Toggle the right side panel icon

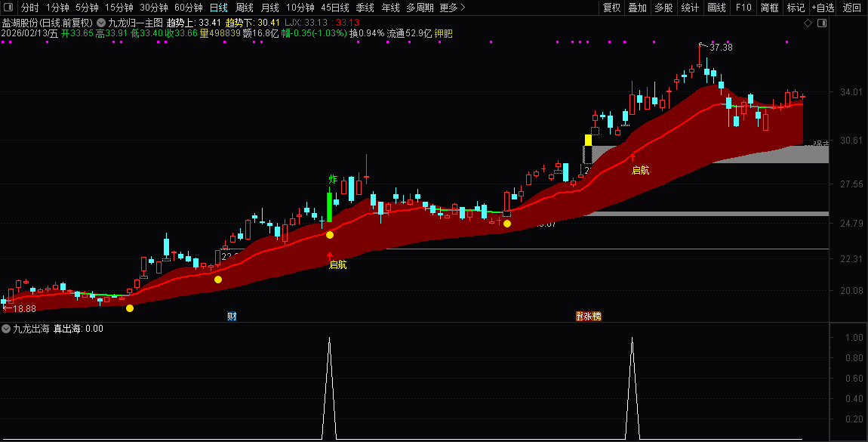tap(822, 23)
